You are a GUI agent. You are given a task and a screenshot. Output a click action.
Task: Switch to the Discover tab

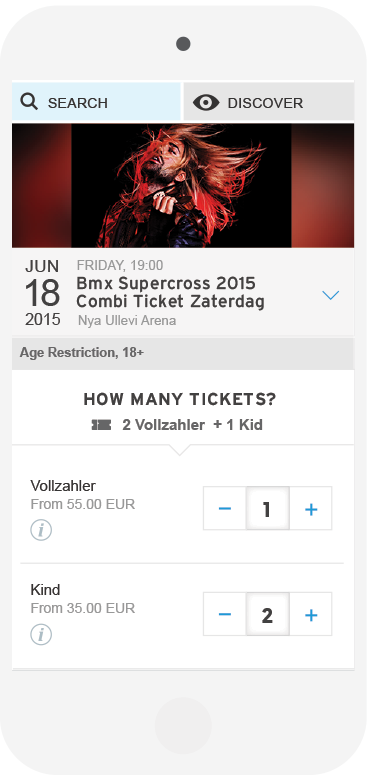(269, 102)
